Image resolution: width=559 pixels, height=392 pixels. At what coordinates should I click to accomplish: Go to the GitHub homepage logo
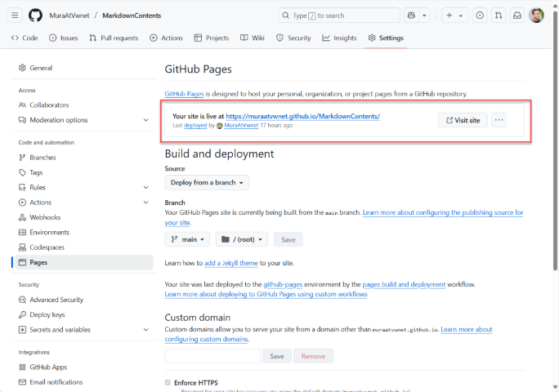click(35, 16)
